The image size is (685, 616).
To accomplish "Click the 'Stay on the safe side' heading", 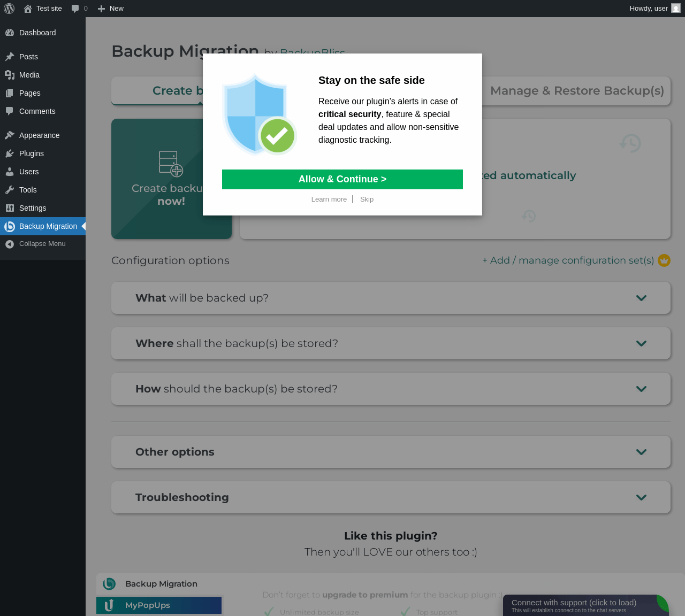I will tap(371, 80).
